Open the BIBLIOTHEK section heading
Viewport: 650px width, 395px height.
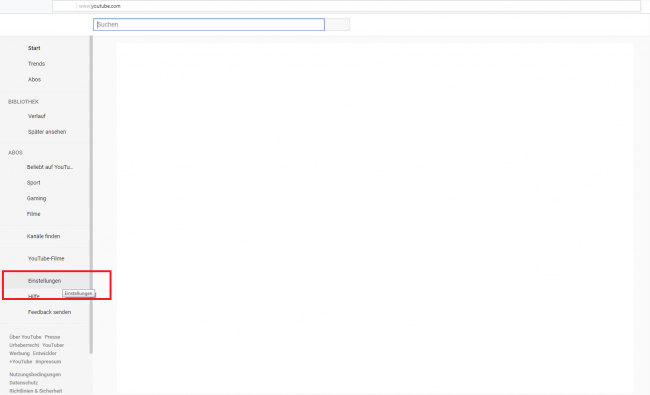click(x=23, y=102)
